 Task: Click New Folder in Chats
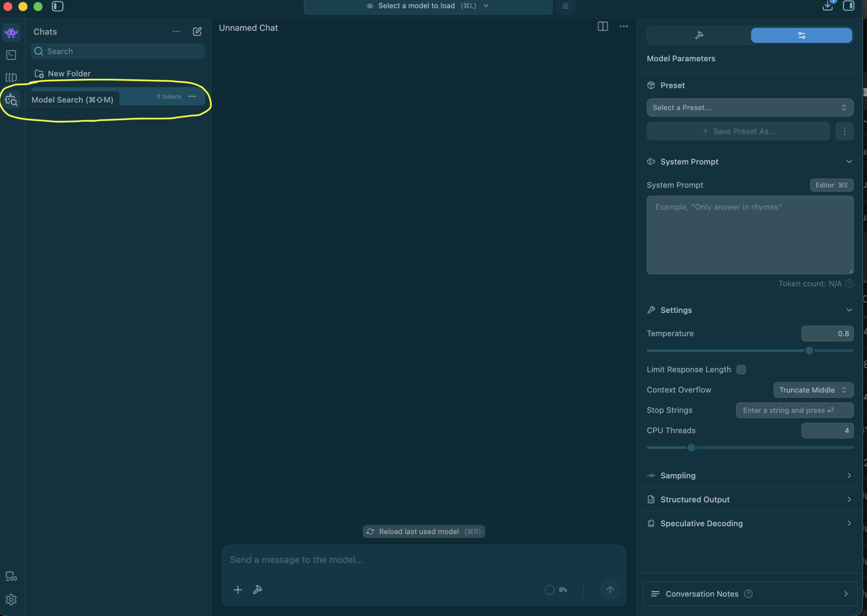pos(63,74)
